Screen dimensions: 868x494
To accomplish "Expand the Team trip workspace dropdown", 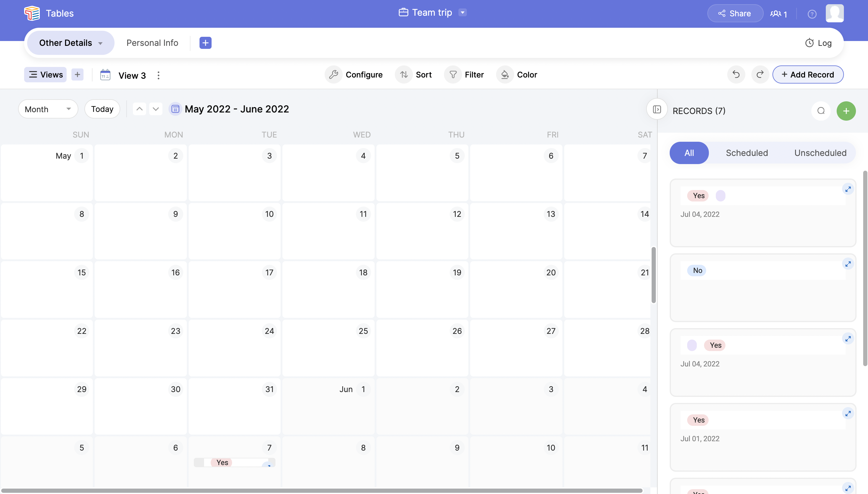I will (x=462, y=13).
